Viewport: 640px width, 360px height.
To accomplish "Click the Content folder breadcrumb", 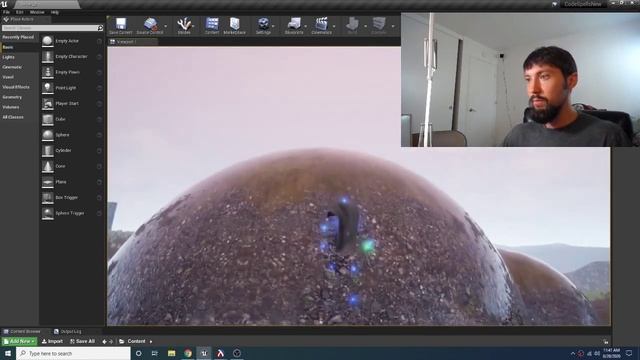I will (136, 341).
